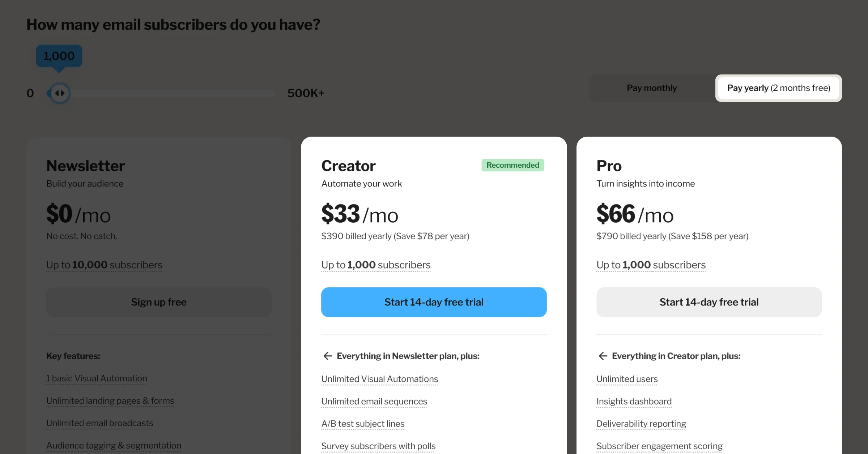This screenshot has height=454, width=868.
Task: Click Survey subscribers with polls link
Action: [378, 446]
